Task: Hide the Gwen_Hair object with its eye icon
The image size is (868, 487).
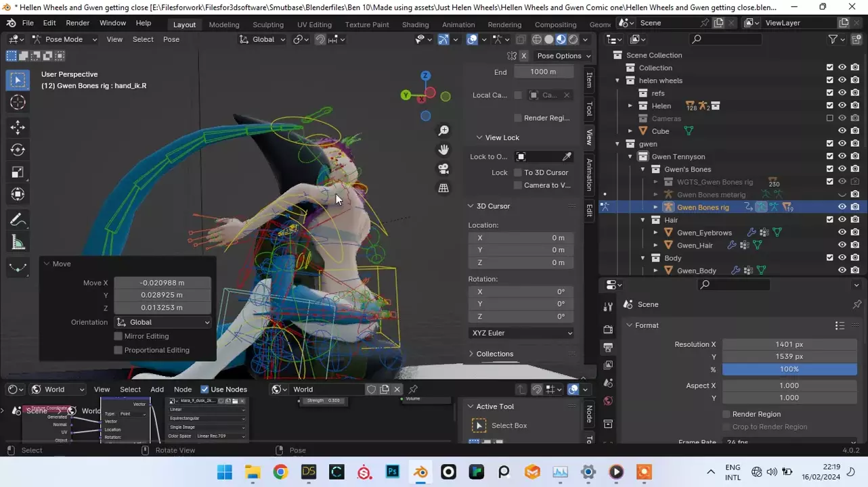Action: pyautogui.click(x=842, y=246)
